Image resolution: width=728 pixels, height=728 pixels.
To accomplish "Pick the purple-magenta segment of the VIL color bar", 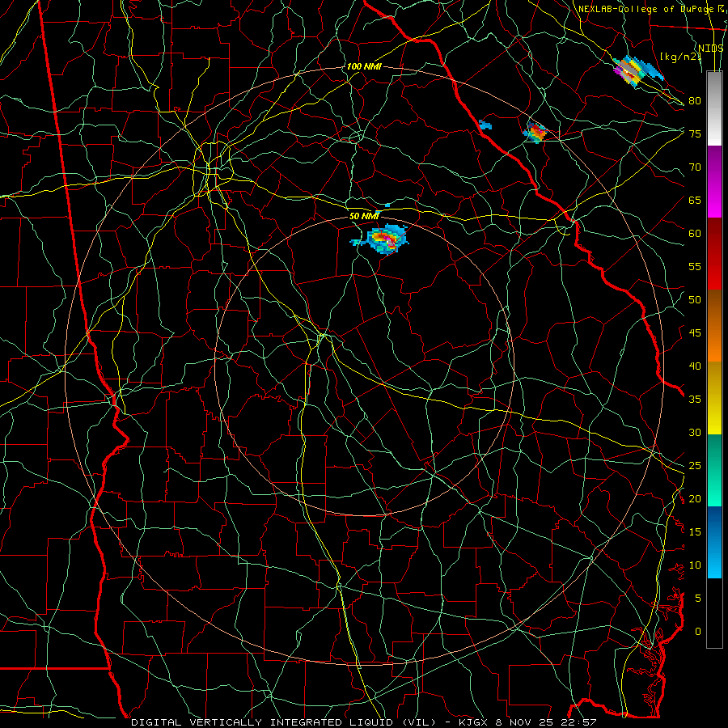I will click(x=714, y=181).
